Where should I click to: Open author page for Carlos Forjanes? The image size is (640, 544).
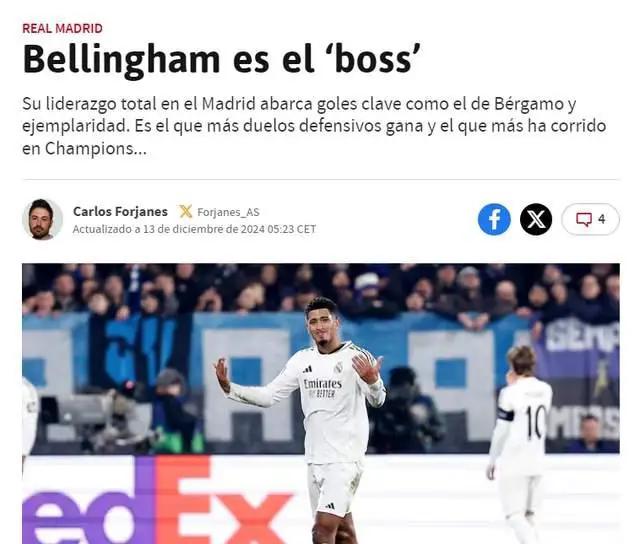[120, 211]
